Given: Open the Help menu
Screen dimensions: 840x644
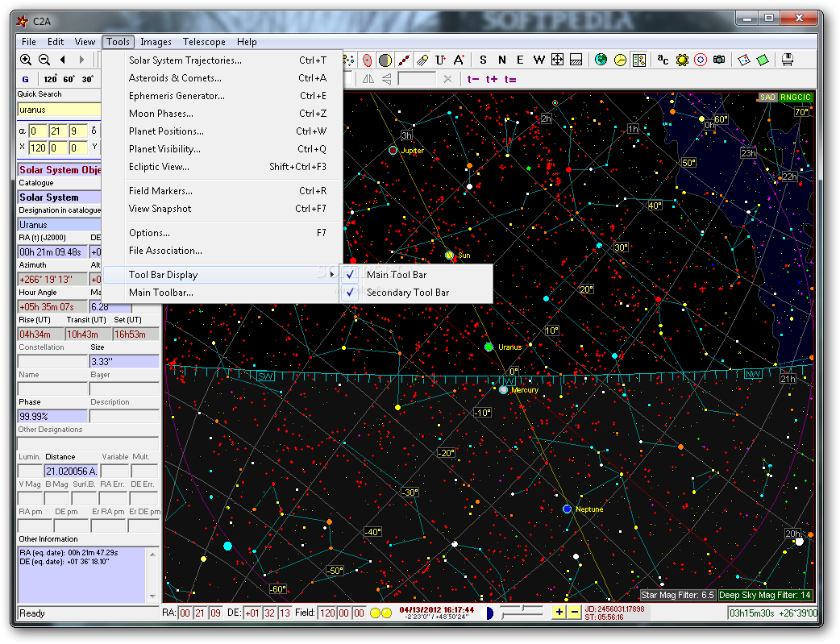Looking at the screenshot, I should [x=247, y=42].
